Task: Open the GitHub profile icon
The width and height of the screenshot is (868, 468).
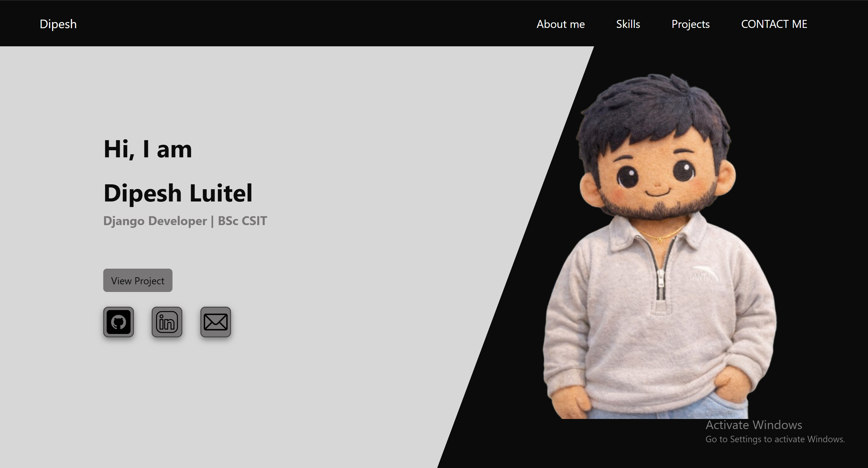Action: (118, 322)
